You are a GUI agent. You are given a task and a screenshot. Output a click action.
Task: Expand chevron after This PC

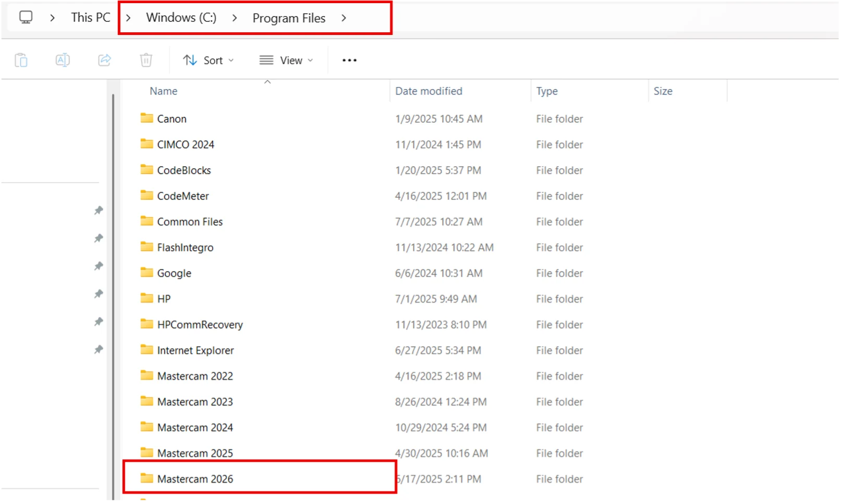(x=128, y=18)
